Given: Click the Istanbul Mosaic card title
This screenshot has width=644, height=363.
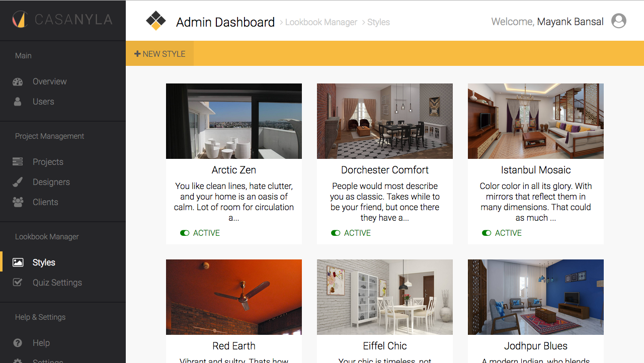Looking at the screenshot, I should pos(536,170).
